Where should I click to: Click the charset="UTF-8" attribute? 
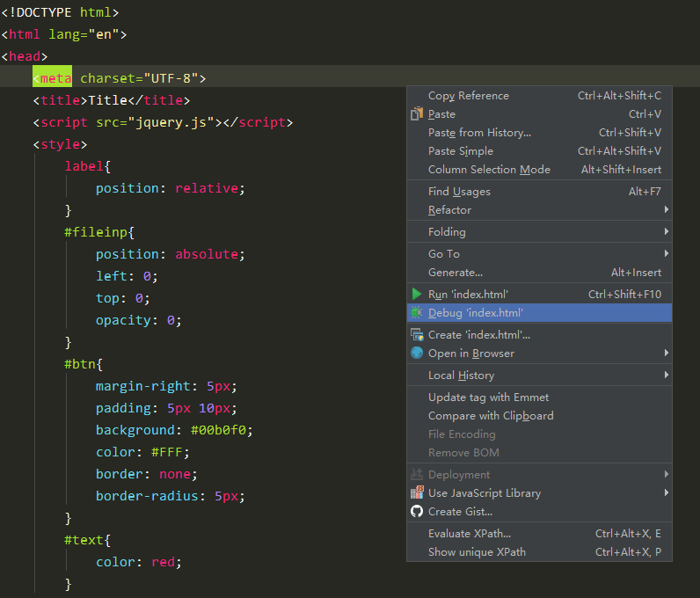[139, 78]
